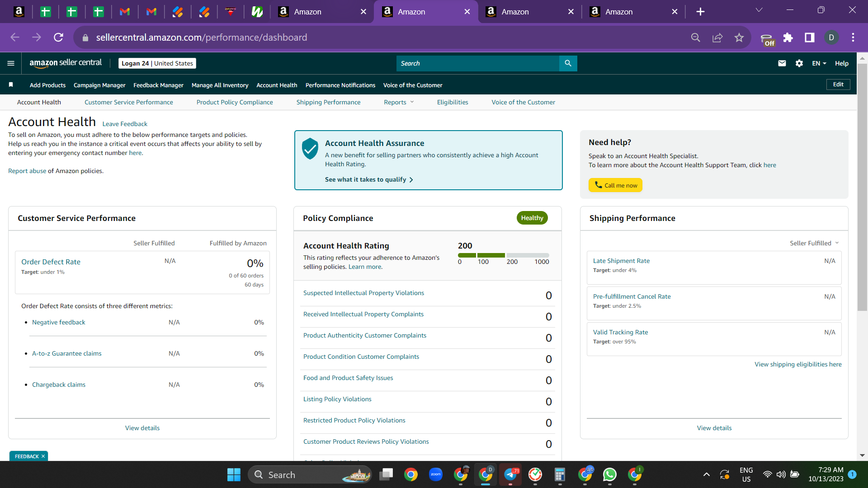This screenshot has width=868, height=488.
Task: Open Manage All Inventory in the top menu
Action: [x=220, y=85]
